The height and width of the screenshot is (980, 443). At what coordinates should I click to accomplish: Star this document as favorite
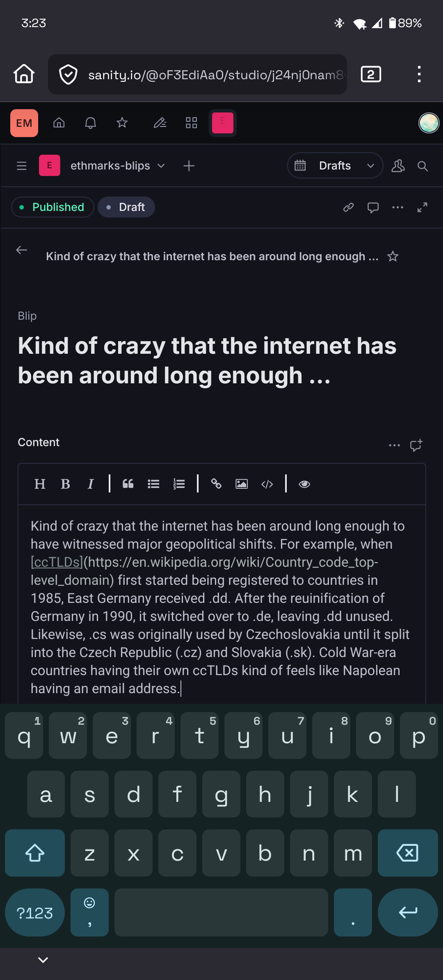[393, 256]
